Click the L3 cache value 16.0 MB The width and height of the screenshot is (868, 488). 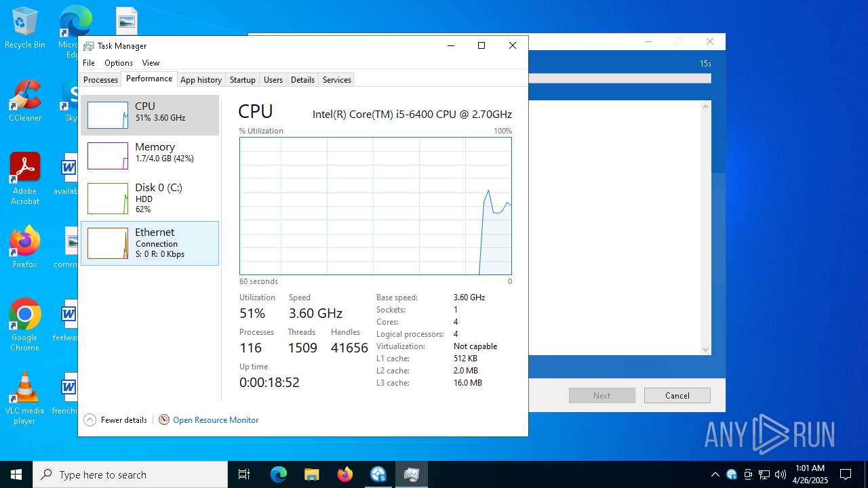pyautogui.click(x=468, y=383)
